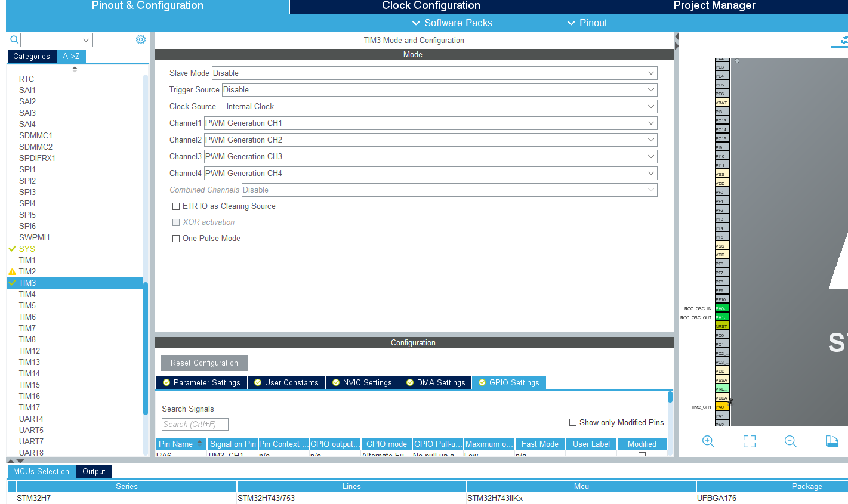Click the User Label column header
Viewport: 848px width, 504px height.
[591, 444]
